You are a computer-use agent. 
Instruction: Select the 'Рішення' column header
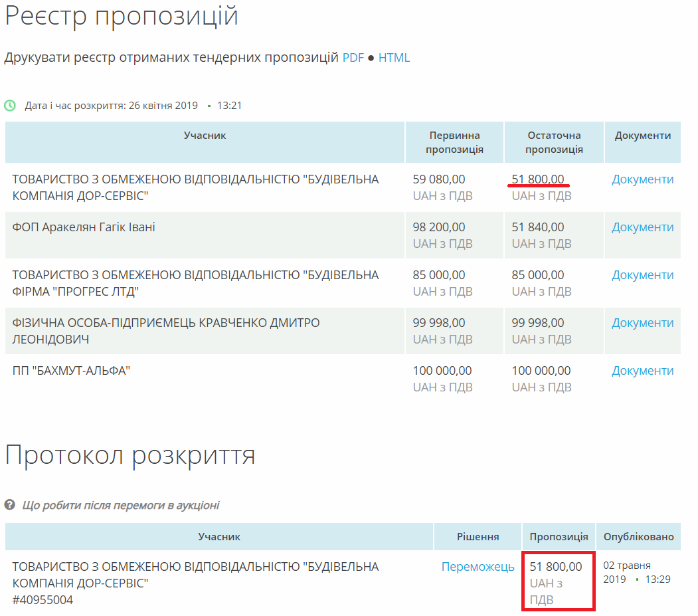pyautogui.click(x=478, y=537)
